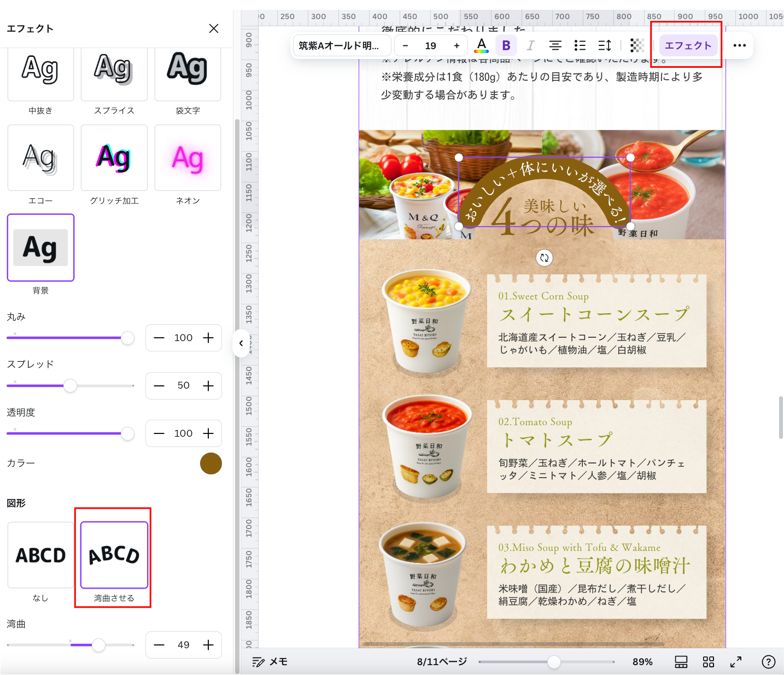Click the fullscreen presentation icon
This screenshot has height=675, width=784.
coord(735,661)
